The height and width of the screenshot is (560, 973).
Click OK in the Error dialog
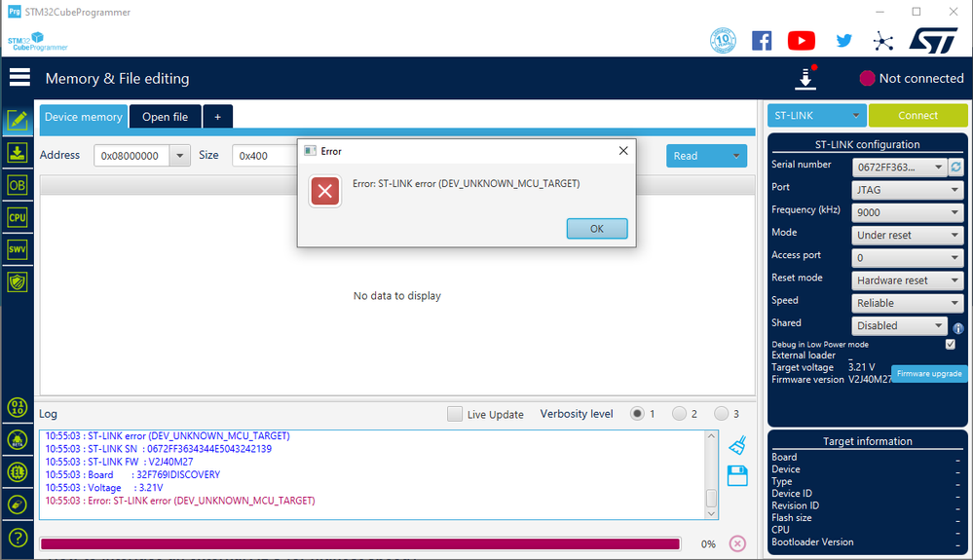(x=597, y=228)
